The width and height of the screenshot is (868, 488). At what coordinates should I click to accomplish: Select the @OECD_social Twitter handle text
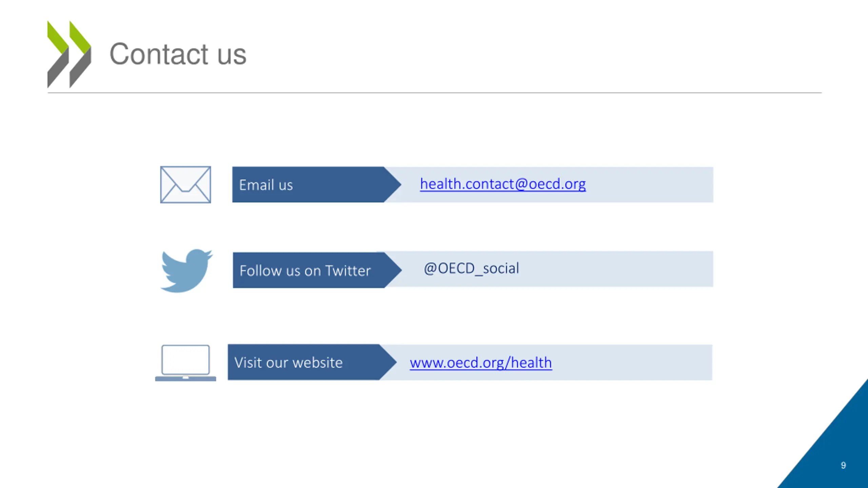[x=471, y=268]
